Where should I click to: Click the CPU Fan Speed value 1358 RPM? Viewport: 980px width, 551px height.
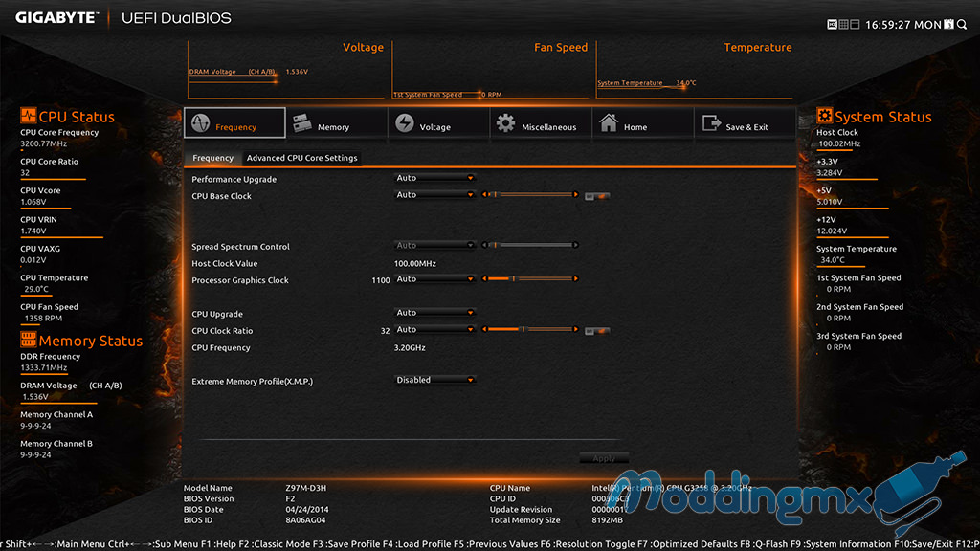tap(43, 318)
